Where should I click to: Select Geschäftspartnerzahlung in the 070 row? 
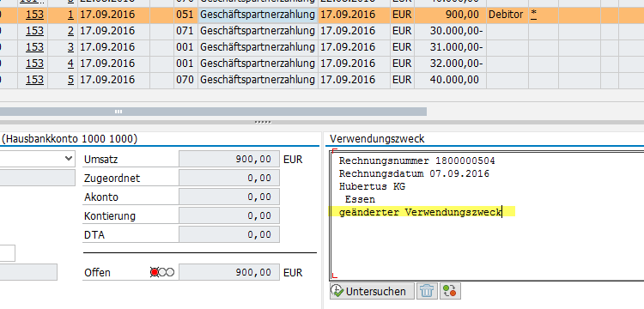[258, 80]
